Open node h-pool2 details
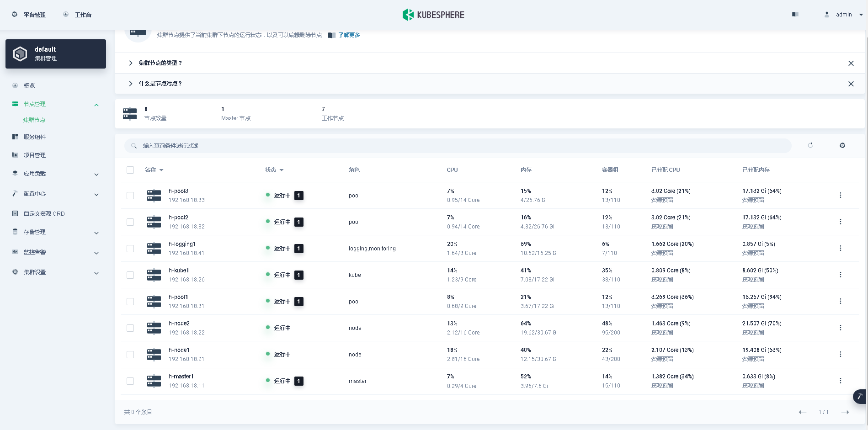 pyautogui.click(x=178, y=218)
